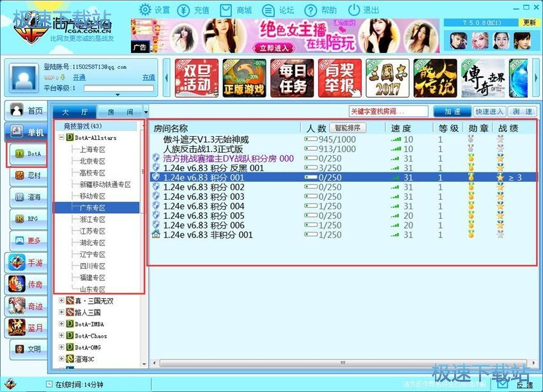Open the 首页 home sidebar item
Screen dimensions: 543x392
pyautogui.click(x=27, y=110)
